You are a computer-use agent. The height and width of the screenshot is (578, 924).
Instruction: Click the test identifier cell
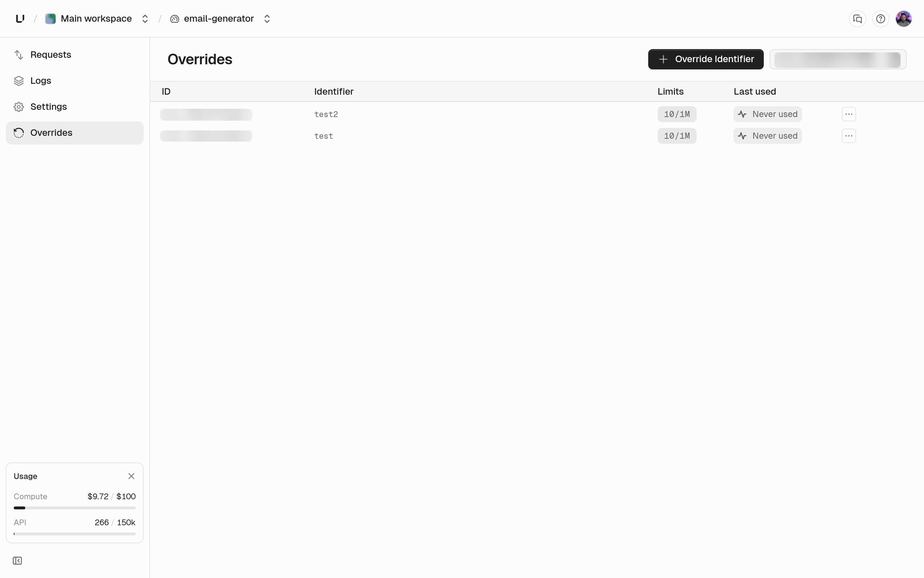[x=323, y=136]
